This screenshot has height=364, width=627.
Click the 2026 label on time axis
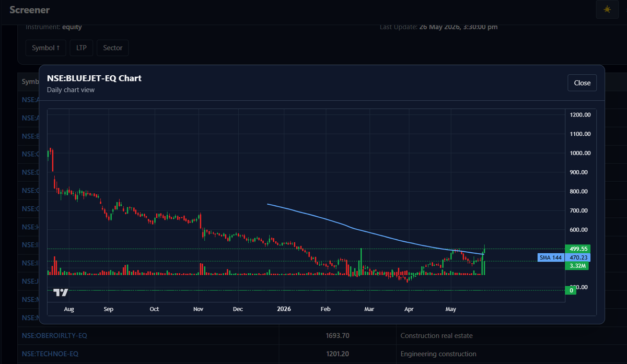coord(284,309)
